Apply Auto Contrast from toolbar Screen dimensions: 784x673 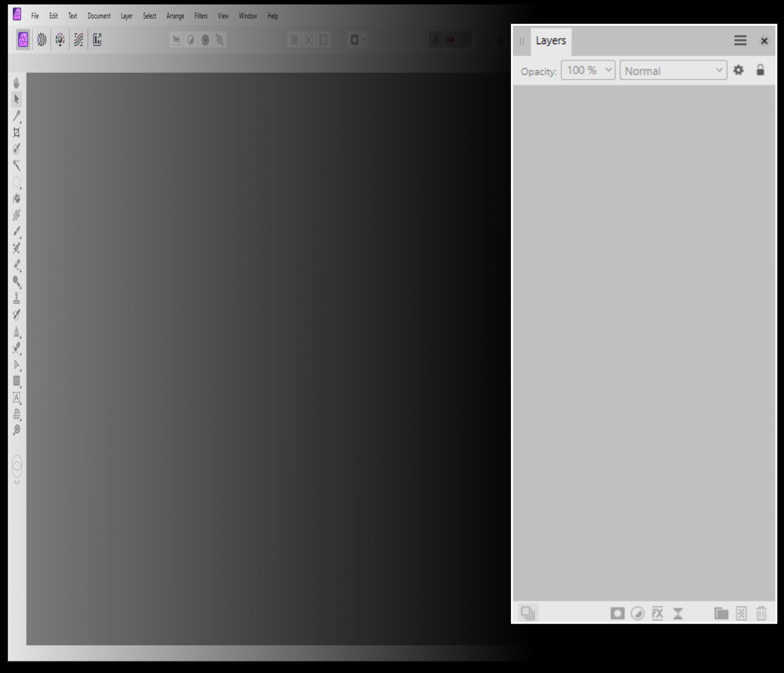click(191, 40)
